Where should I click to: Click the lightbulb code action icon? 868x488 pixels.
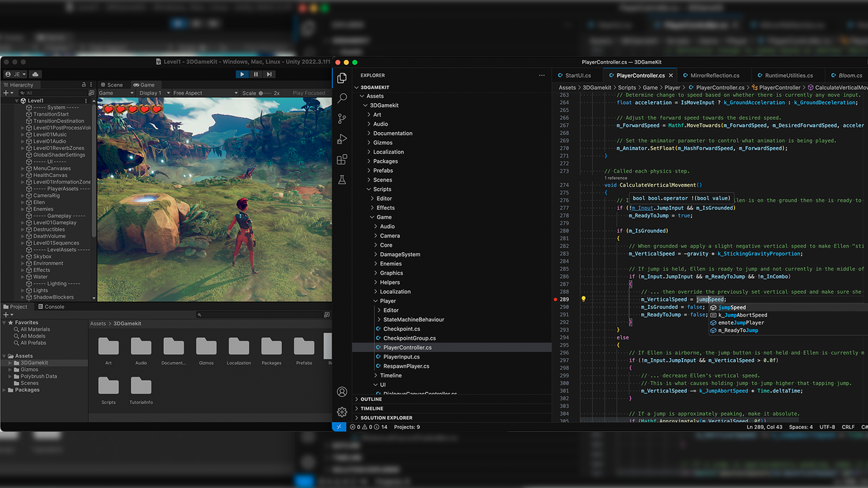583,299
